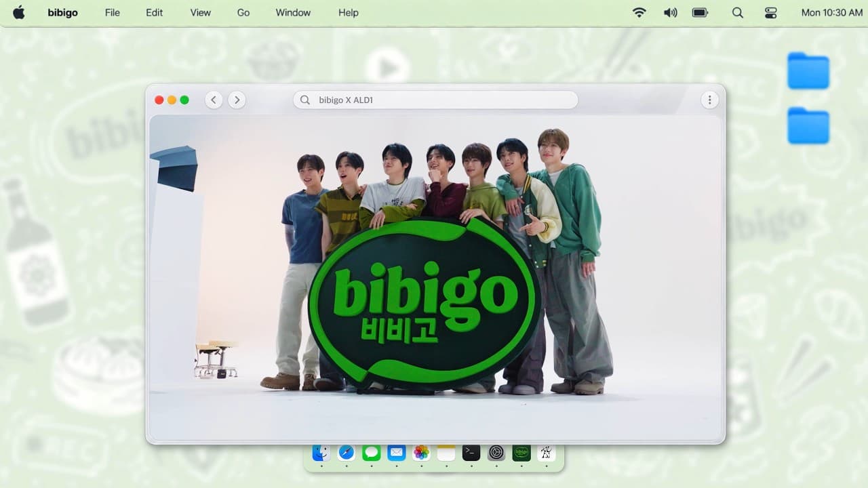Click the battery status icon
Screen dimensions: 868x488
tap(700, 12)
